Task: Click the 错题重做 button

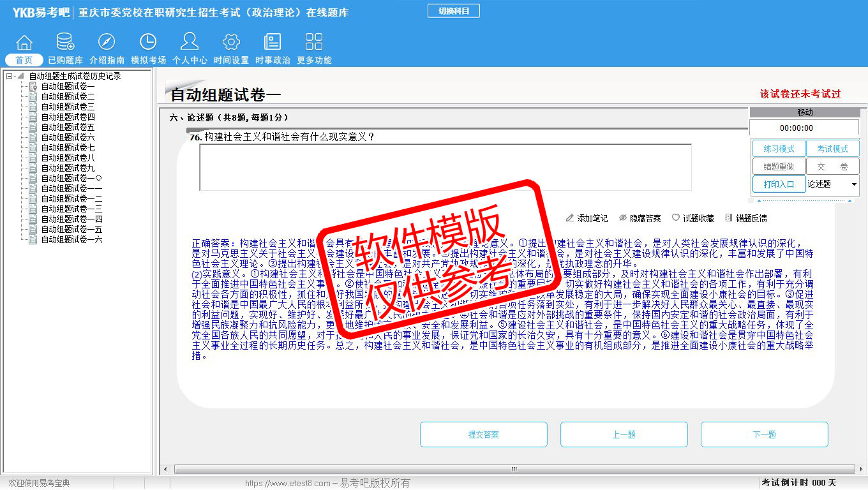Action: pos(779,167)
